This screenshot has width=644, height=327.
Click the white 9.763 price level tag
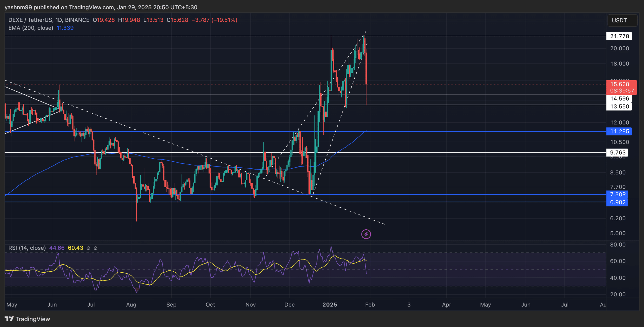tap(617, 153)
